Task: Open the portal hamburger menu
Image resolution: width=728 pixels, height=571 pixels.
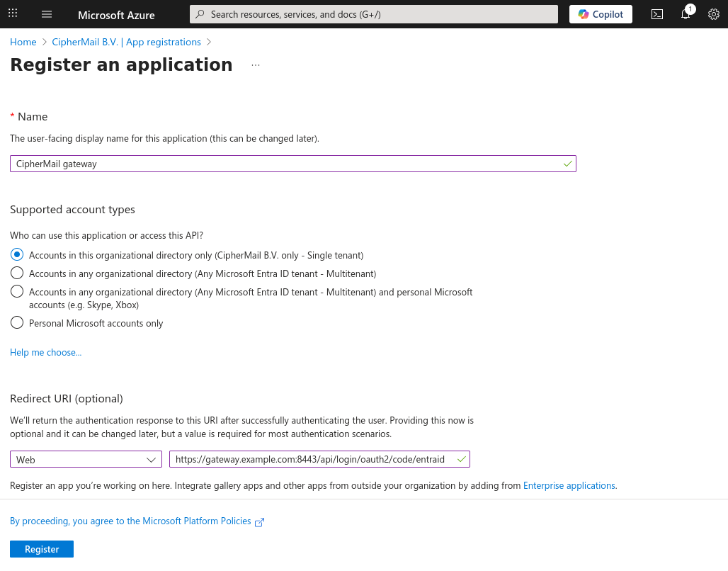Action: pos(46,14)
